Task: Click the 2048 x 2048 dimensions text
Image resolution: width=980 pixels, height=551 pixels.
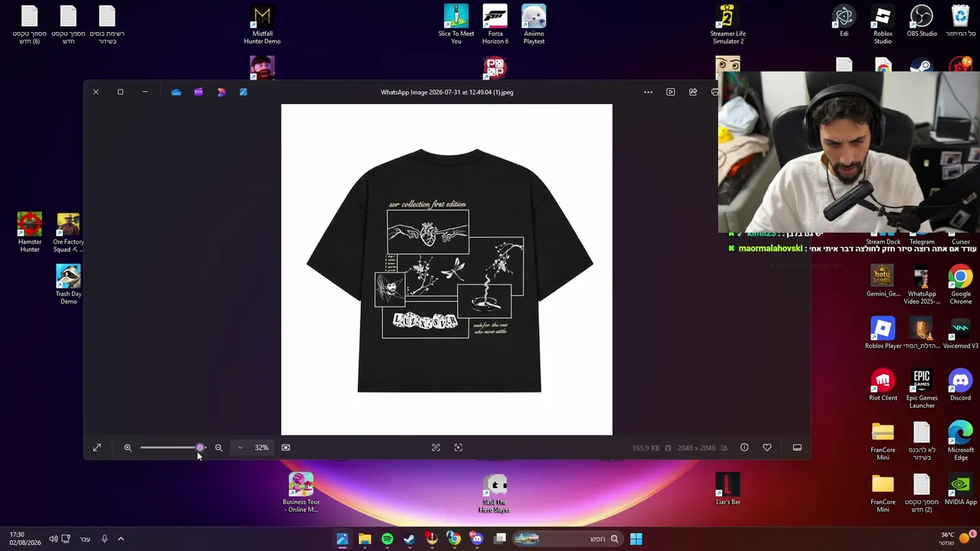Action: [696, 448]
